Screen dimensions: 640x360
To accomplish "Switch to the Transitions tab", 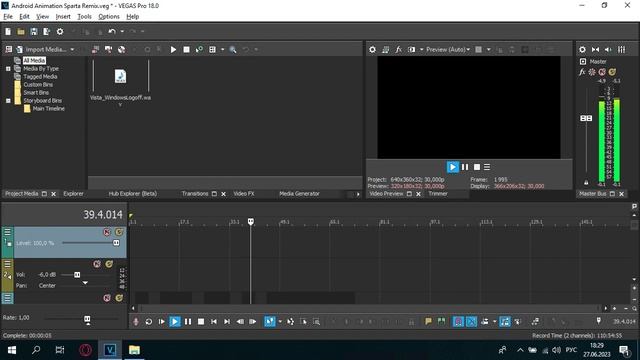I will 195,193.
